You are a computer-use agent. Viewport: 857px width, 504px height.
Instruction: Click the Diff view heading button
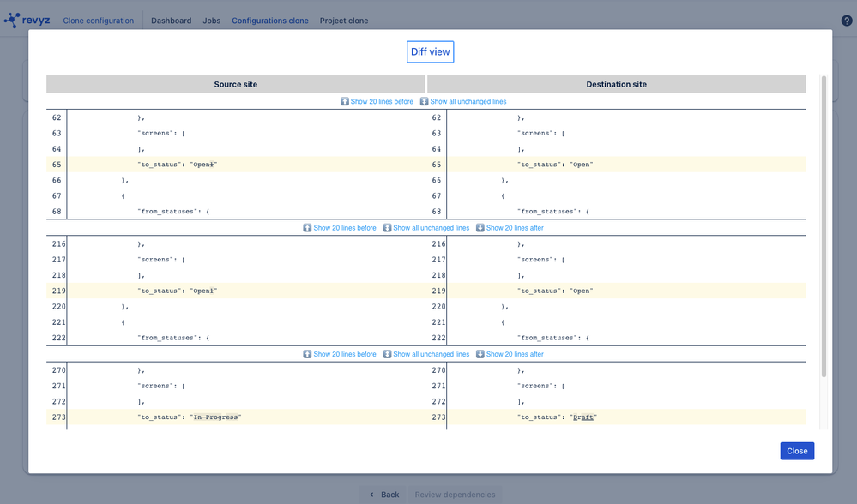click(x=430, y=52)
